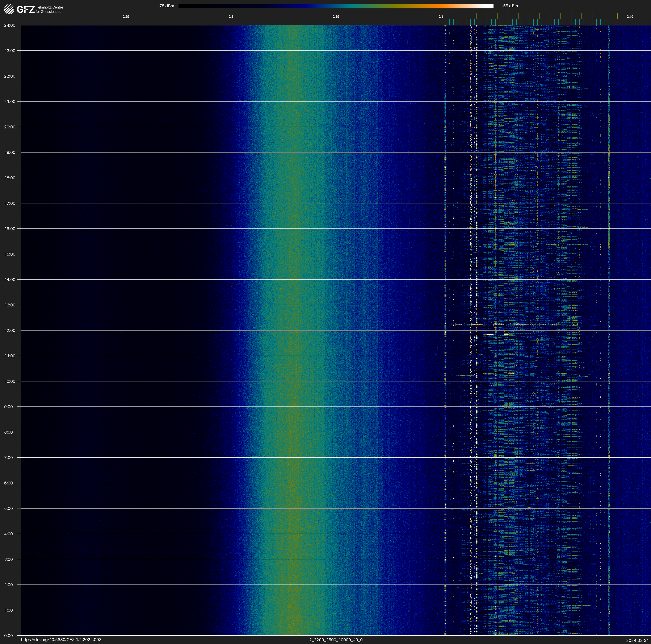Viewport: 651px width, 644px height.
Task: Open the doi.org GFZ dataset link
Action: click(61, 640)
